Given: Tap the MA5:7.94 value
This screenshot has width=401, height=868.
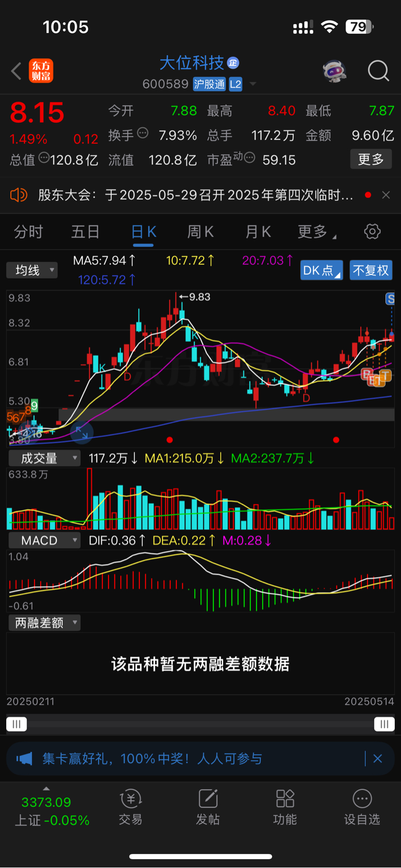Looking at the screenshot, I should (x=104, y=260).
